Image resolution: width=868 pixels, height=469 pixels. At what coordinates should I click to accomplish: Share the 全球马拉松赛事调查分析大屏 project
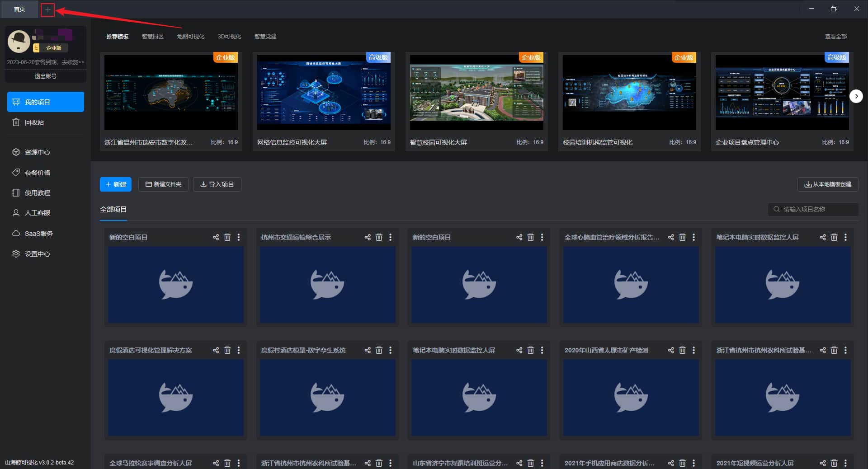click(x=216, y=463)
